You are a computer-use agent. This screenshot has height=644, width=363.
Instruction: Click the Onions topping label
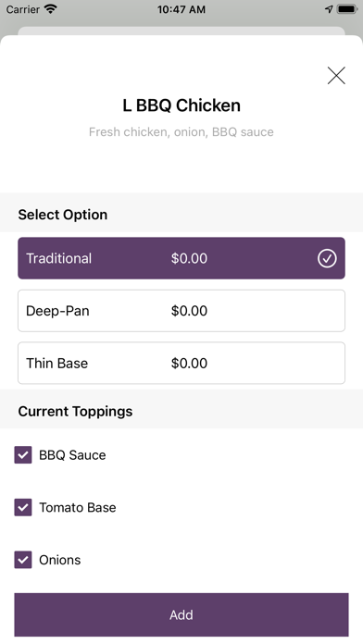coord(59,560)
